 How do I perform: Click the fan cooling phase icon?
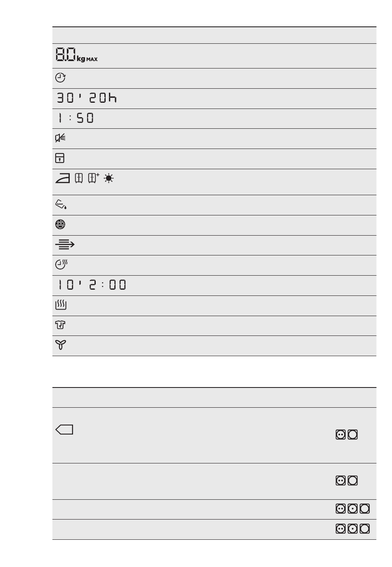tap(61, 345)
